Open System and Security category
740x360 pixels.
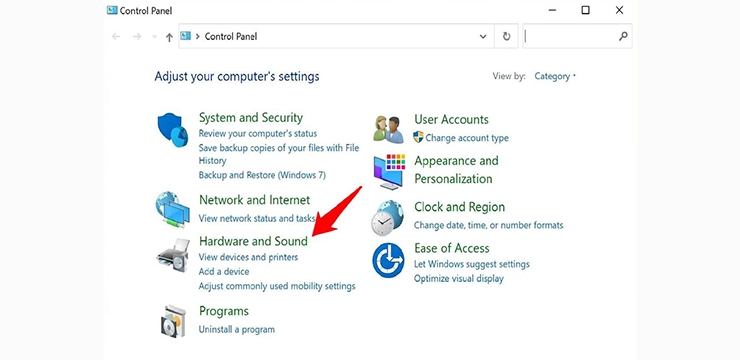(x=251, y=117)
